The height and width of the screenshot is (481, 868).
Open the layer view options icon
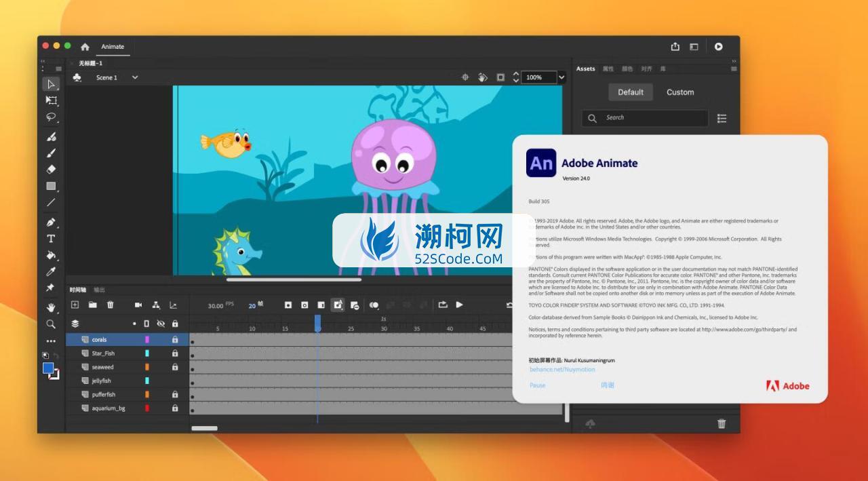point(75,324)
